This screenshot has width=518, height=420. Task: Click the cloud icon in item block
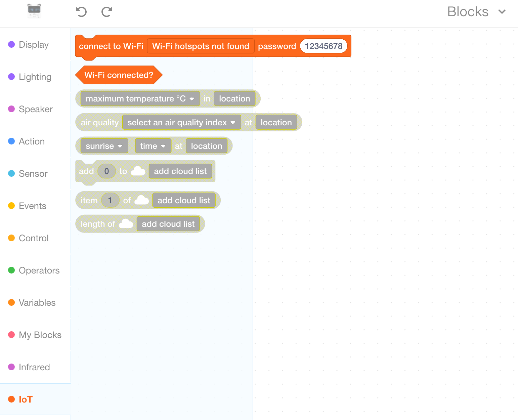pos(142,200)
